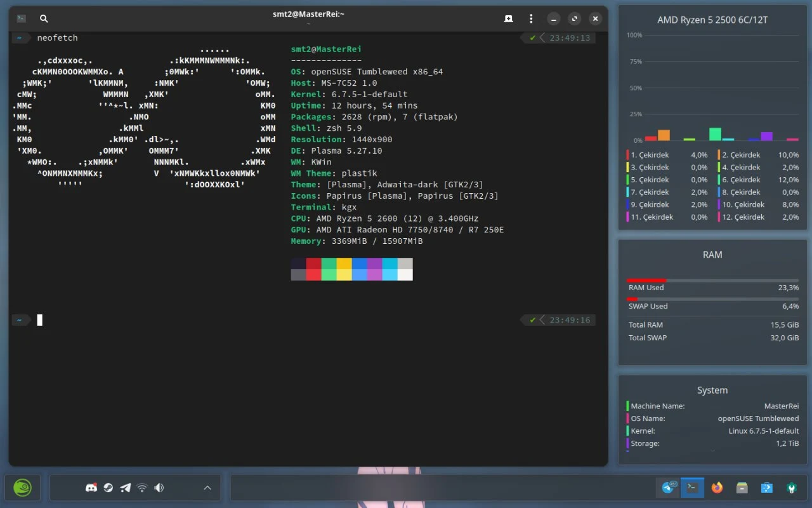Maximize the terminal window

click(x=574, y=19)
